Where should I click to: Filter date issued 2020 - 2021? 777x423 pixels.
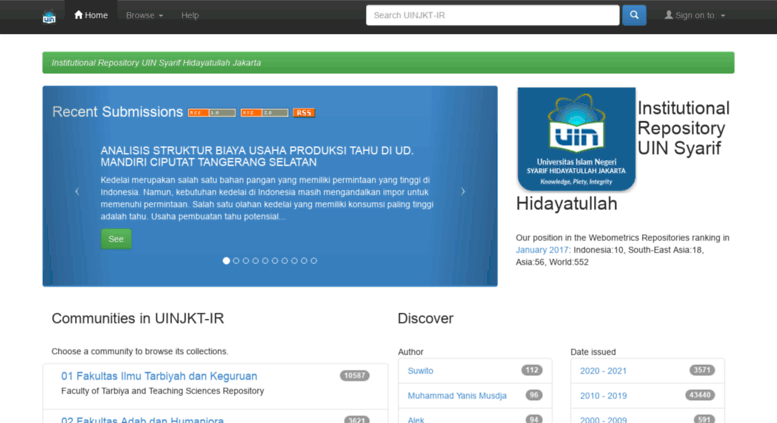(603, 370)
